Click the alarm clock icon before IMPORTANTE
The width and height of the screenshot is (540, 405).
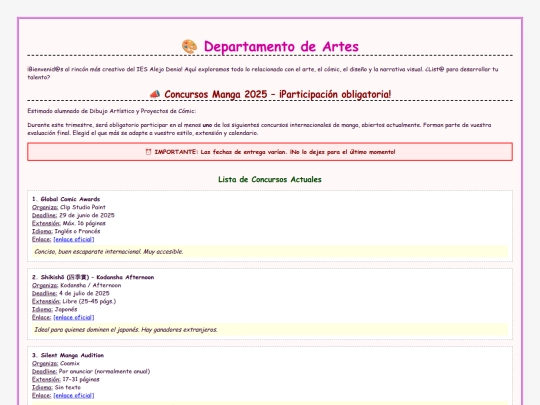click(x=148, y=152)
